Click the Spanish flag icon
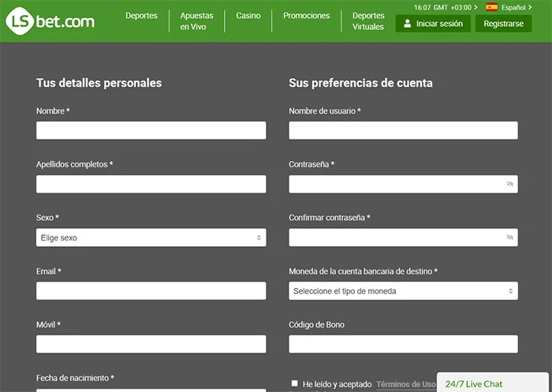 click(x=491, y=7)
